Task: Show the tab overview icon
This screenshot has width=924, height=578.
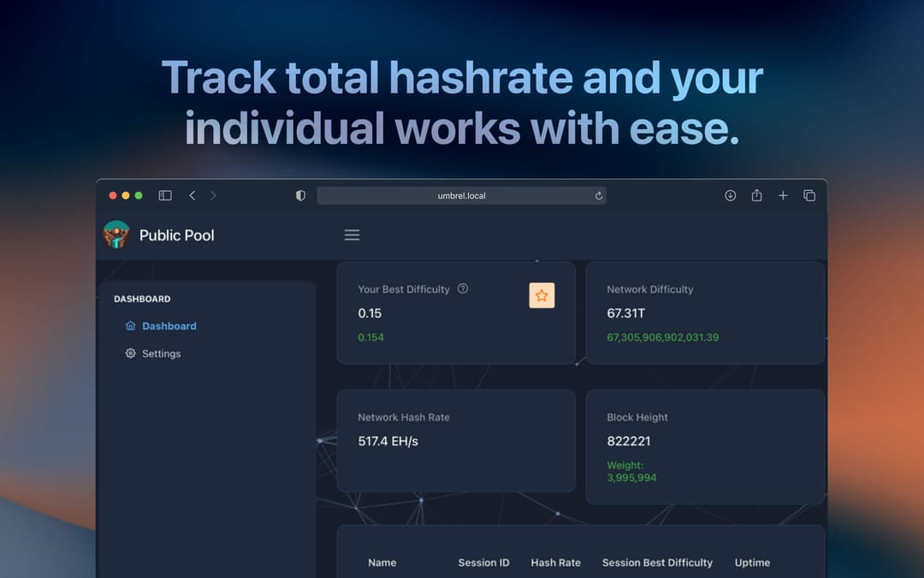Action: 809,195
